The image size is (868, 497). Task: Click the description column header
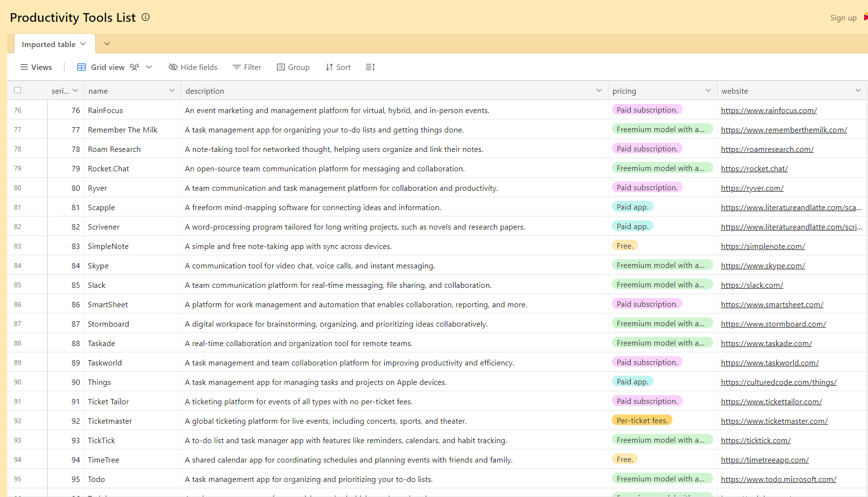pos(395,91)
